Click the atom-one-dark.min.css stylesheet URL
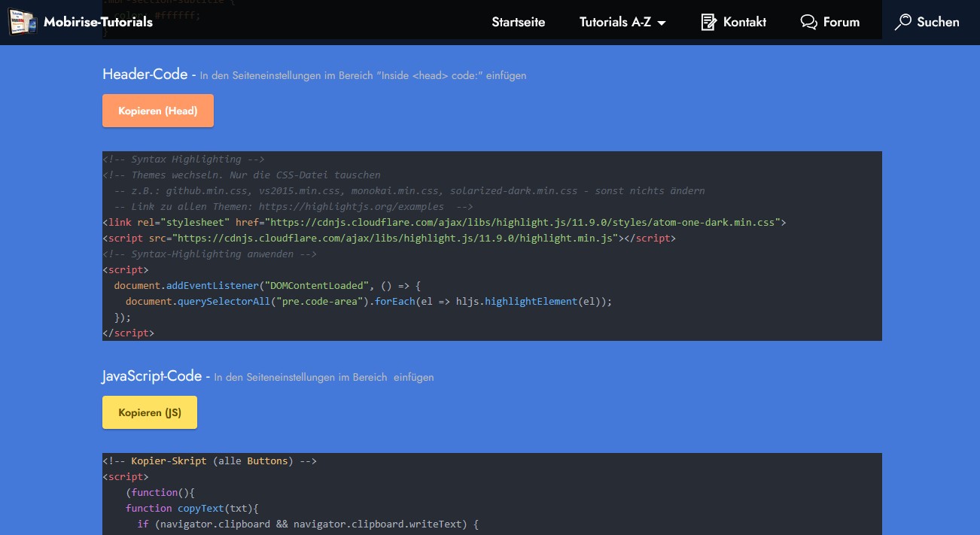 point(524,222)
